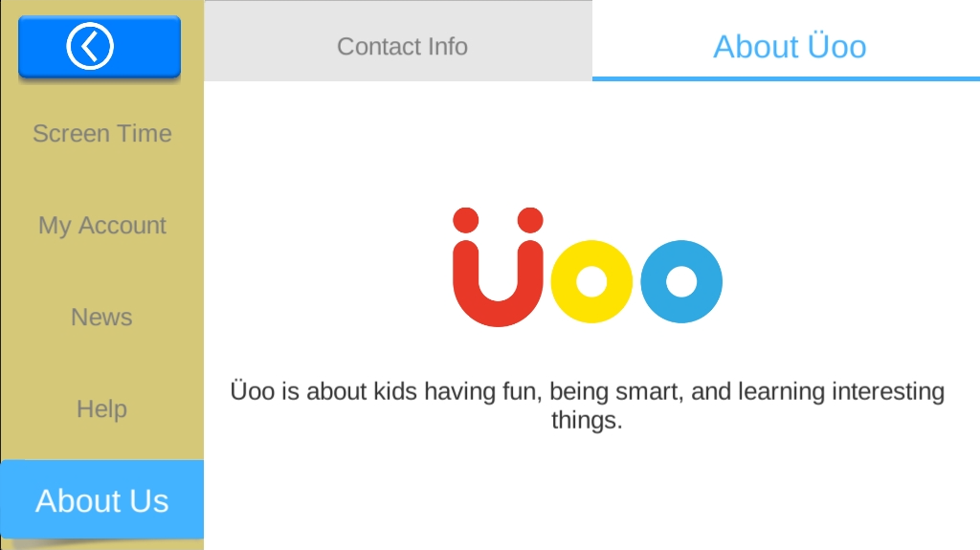Open the News section
The width and height of the screenshot is (980, 550).
point(101,317)
